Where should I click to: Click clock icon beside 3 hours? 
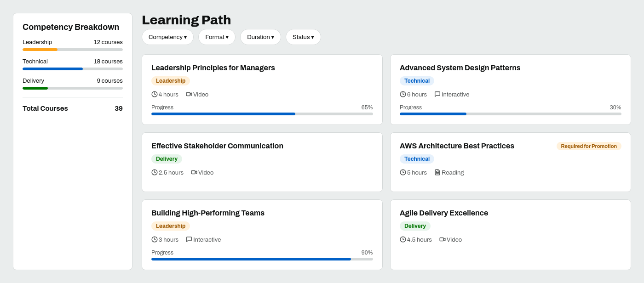coord(155,239)
